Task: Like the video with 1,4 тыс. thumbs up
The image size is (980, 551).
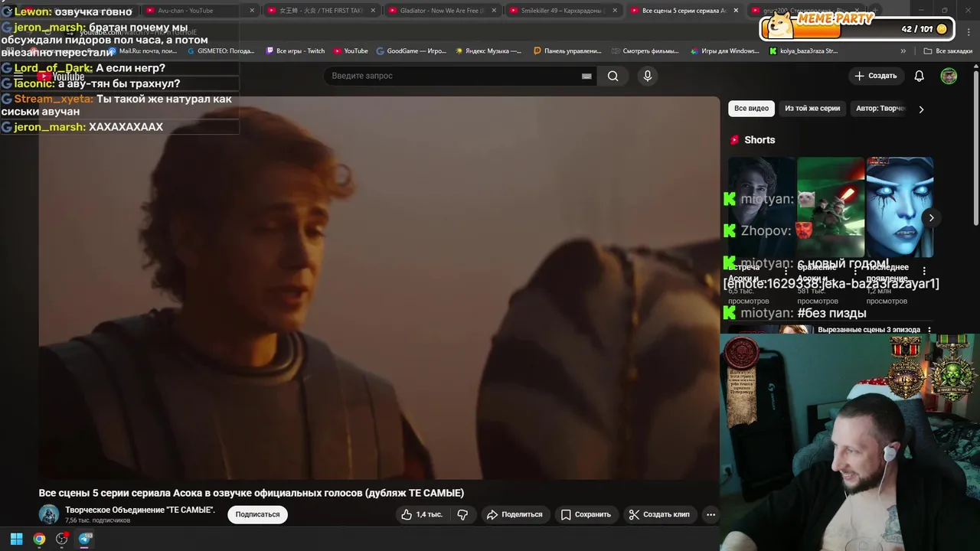Action: click(422, 514)
